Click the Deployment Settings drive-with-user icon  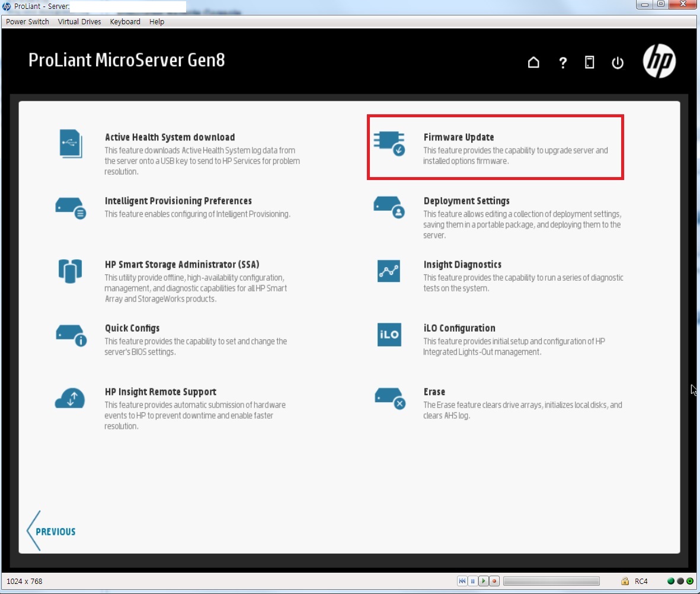[x=389, y=207]
